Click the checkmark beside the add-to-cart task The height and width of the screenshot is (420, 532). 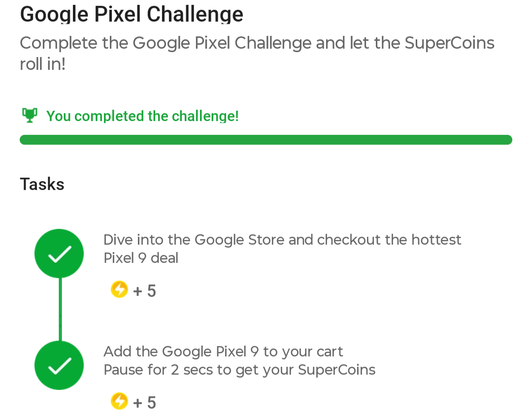(x=59, y=365)
